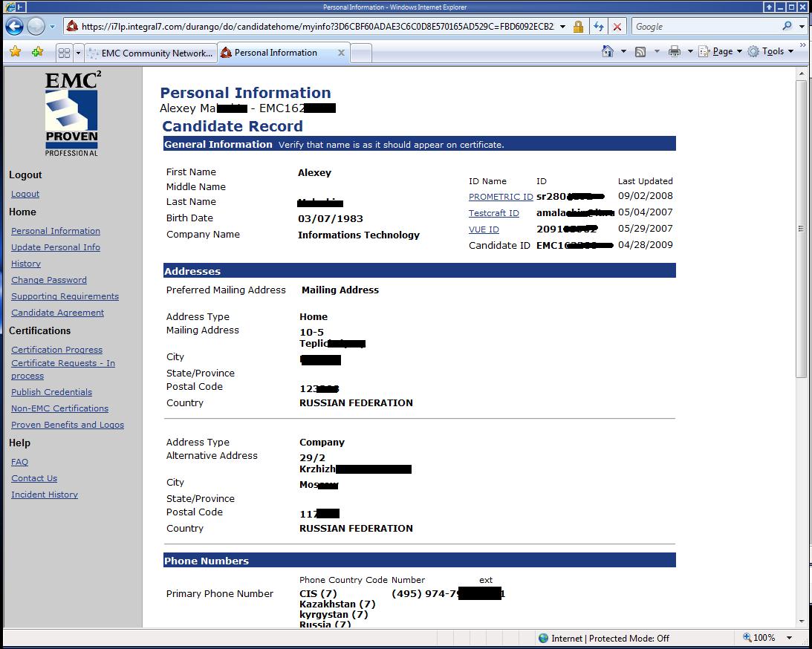
Task: Click the browser Forward arrow button
Action: tap(36, 27)
